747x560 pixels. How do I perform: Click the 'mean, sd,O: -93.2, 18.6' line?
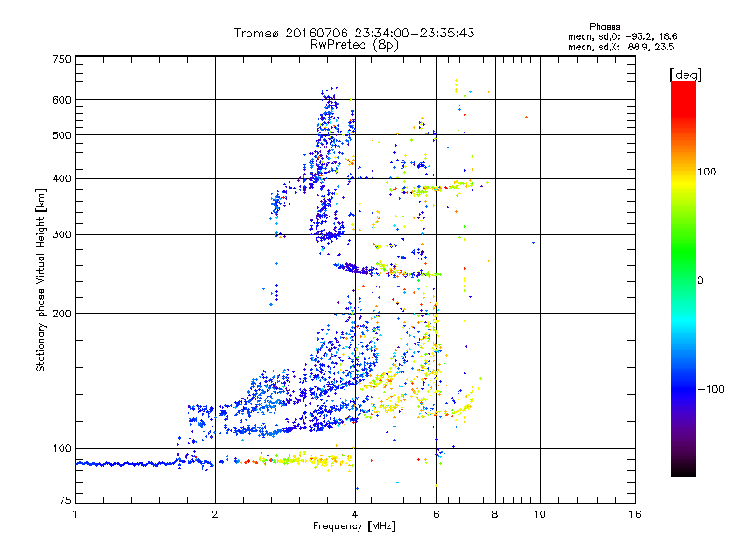coord(622,36)
